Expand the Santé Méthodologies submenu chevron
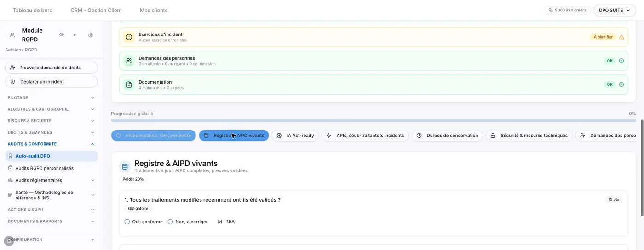 click(92, 195)
